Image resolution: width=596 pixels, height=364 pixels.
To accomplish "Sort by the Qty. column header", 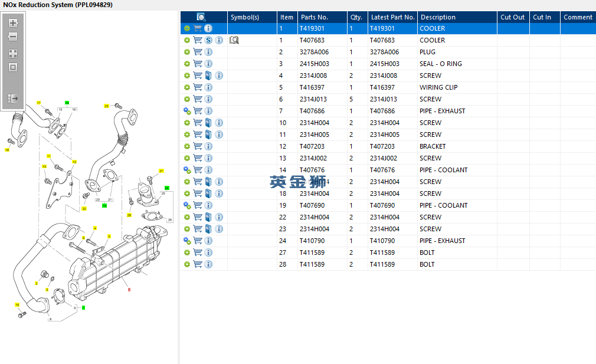I will pos(357,17).
